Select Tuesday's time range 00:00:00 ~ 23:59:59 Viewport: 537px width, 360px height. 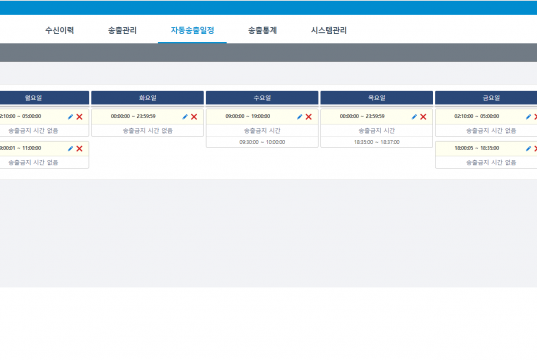pyautogui.click(x=133, y=116)
